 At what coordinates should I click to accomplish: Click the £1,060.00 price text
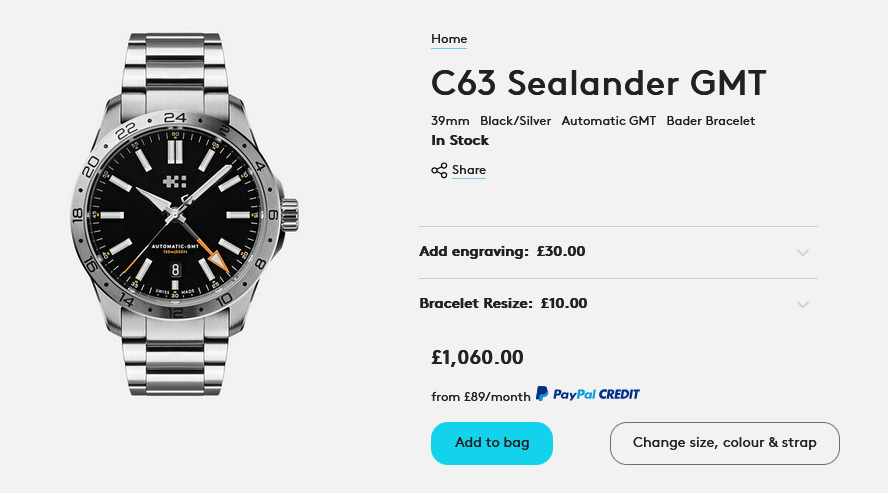click(x=477, y=357)
